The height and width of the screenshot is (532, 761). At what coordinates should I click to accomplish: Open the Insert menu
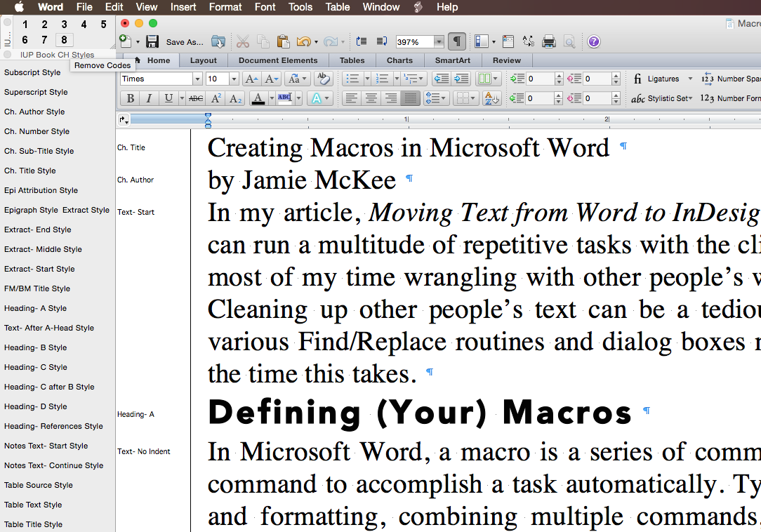(x=183, y=7)
